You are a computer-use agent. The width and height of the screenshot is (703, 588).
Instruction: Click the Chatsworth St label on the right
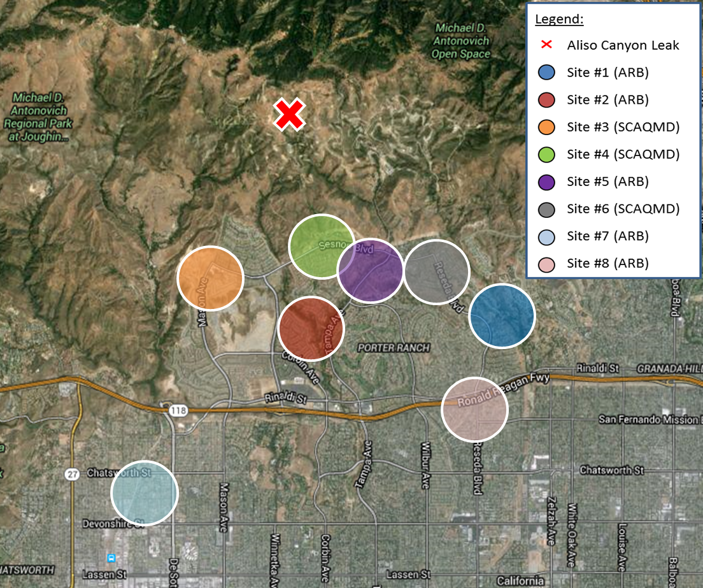pyautogui.click(x=611, y=470)
